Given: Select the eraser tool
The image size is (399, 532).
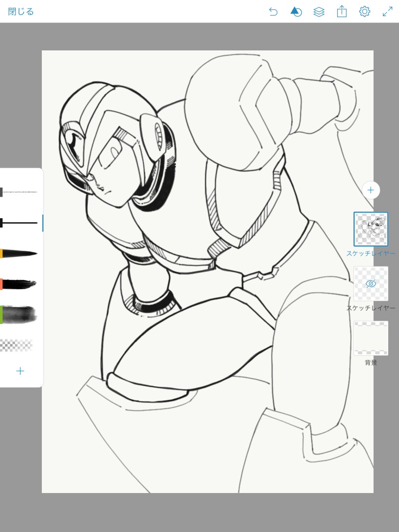Looking at the screenshot, I should click(16, 345).
